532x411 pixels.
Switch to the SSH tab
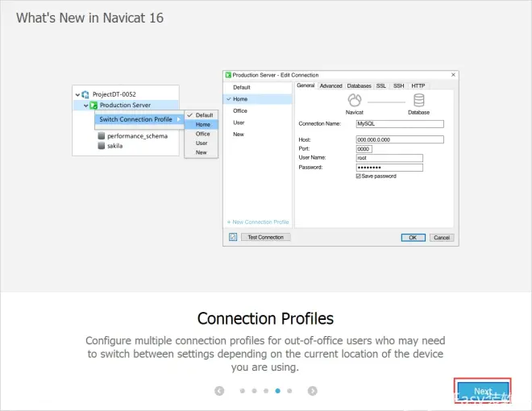(x=399, y=85)
